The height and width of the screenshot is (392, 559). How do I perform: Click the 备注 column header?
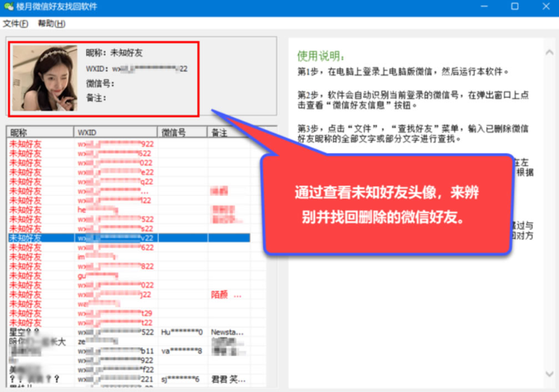click(x=228, y=132)
